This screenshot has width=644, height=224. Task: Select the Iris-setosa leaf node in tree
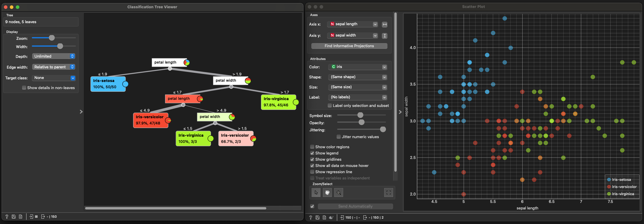coord(108,84)
